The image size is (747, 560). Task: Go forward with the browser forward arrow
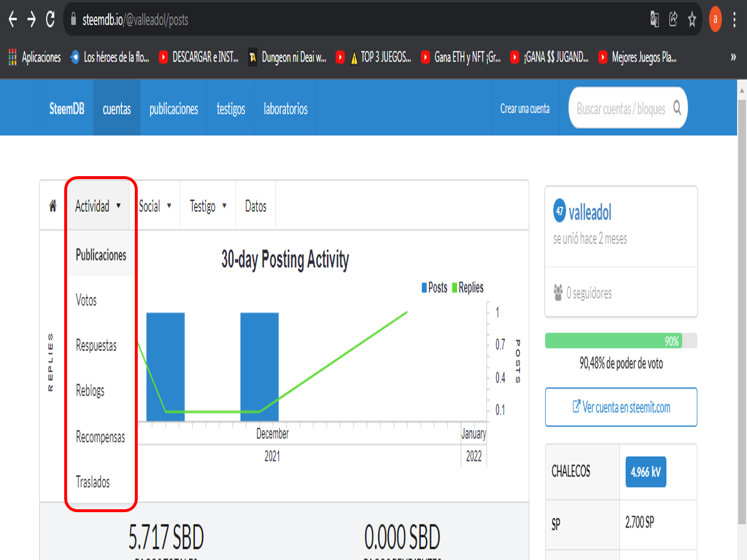pos(32,20)
